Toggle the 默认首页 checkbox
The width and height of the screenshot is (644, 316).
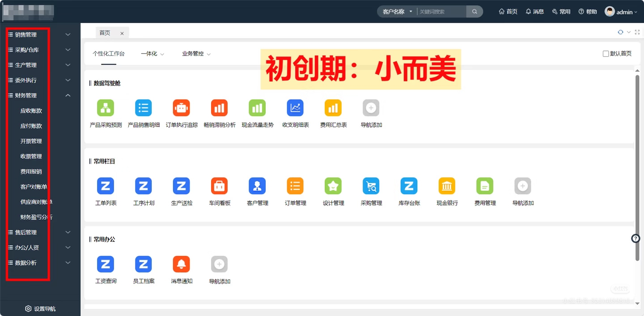tap(606, 54)
